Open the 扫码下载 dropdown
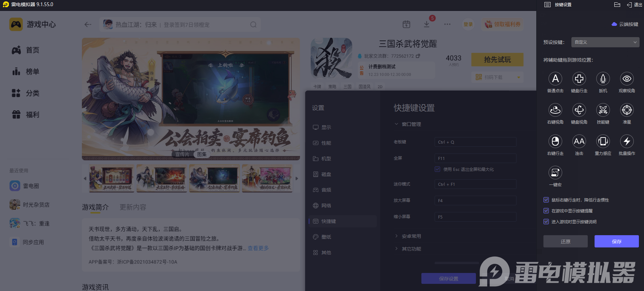Viewport: 644px width, 291px height. 497,77
